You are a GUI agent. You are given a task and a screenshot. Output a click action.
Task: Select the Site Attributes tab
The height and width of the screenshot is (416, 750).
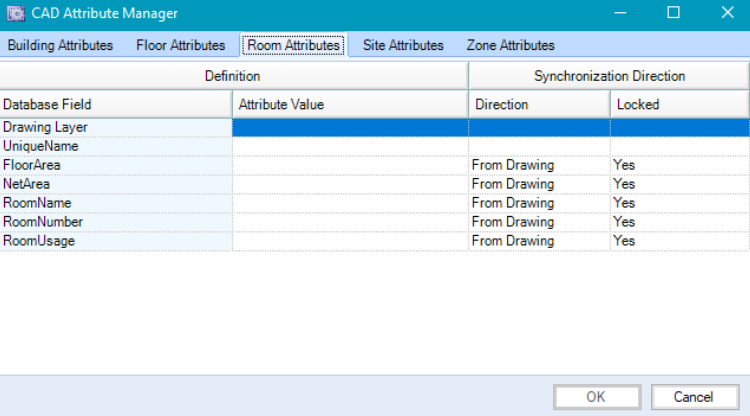click(403, 45)
